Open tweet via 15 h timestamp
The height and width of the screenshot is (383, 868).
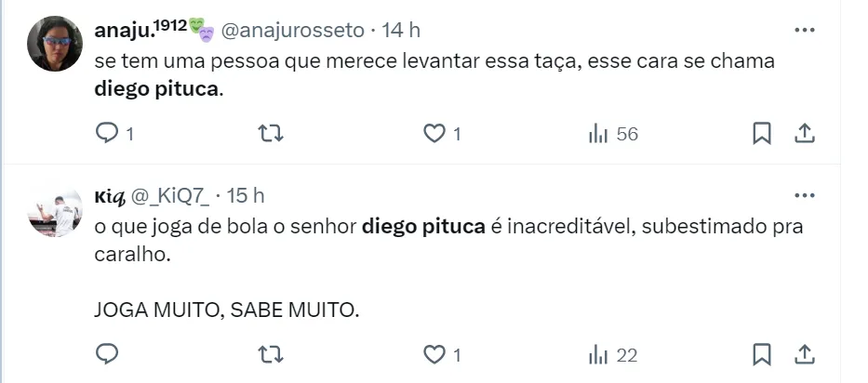click(x=246, y=195)
